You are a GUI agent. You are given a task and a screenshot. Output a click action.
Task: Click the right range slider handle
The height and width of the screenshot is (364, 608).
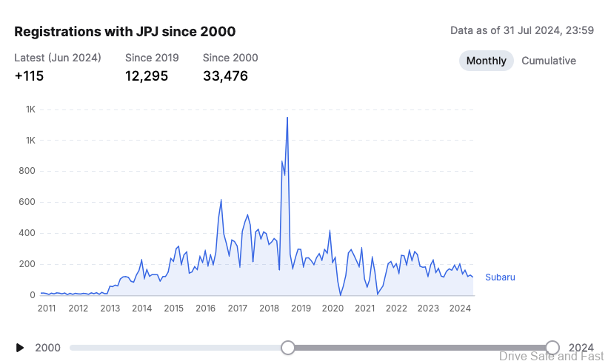point(552,348)
